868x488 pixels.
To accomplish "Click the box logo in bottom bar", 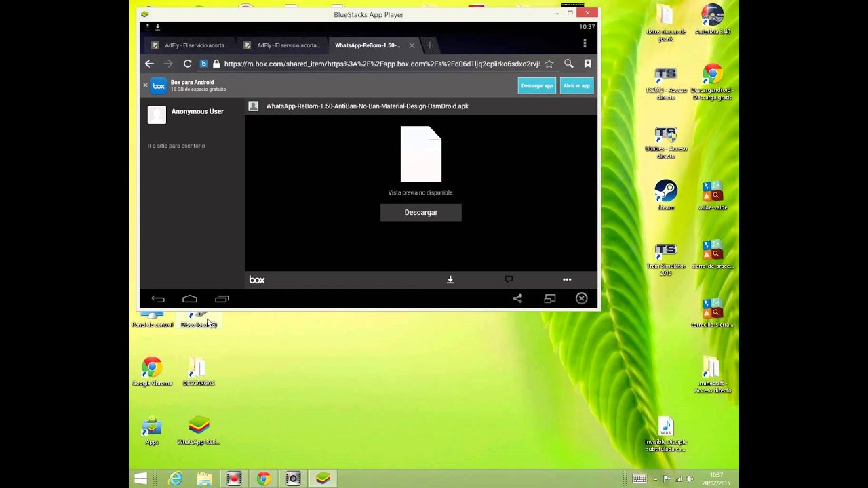I will point(257,279).
